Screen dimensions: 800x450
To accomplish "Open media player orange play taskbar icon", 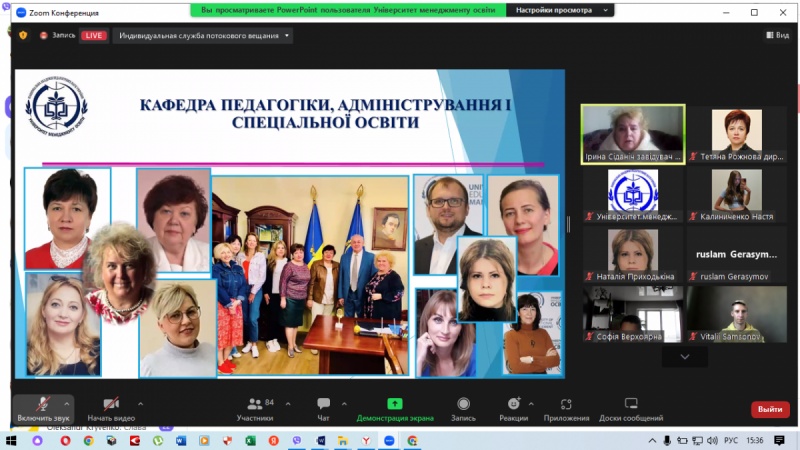I will coord(204,440).
